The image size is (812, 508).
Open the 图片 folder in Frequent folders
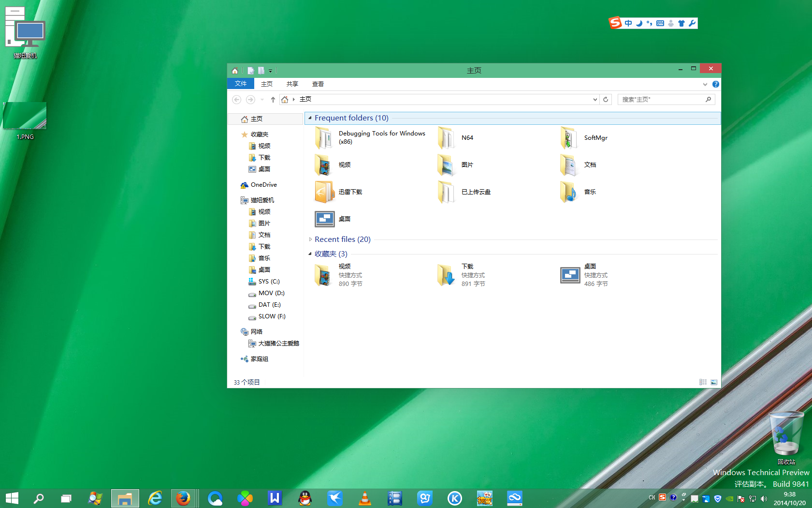[x=455, y=165]
